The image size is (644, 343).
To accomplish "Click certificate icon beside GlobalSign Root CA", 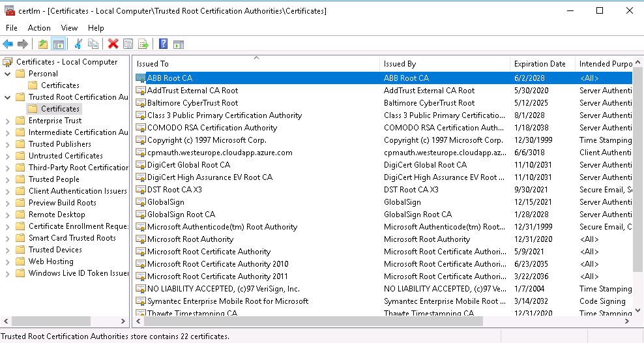I will (141, 215).
